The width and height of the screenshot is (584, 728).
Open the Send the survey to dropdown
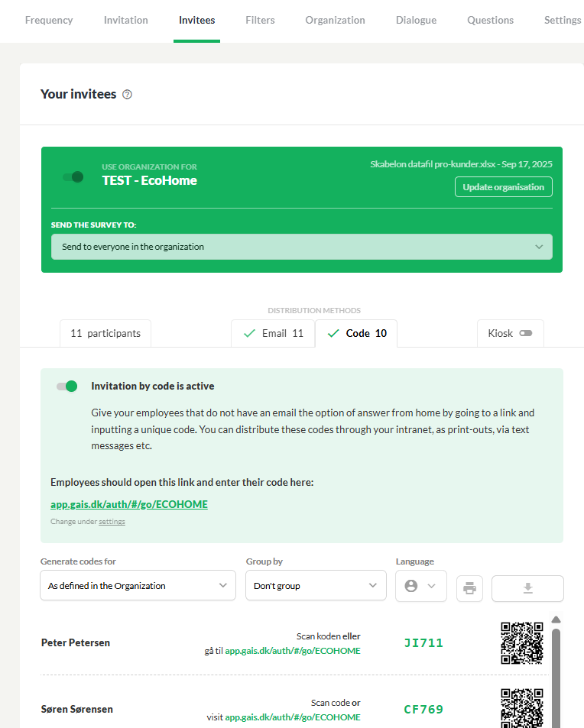(301, 247)
